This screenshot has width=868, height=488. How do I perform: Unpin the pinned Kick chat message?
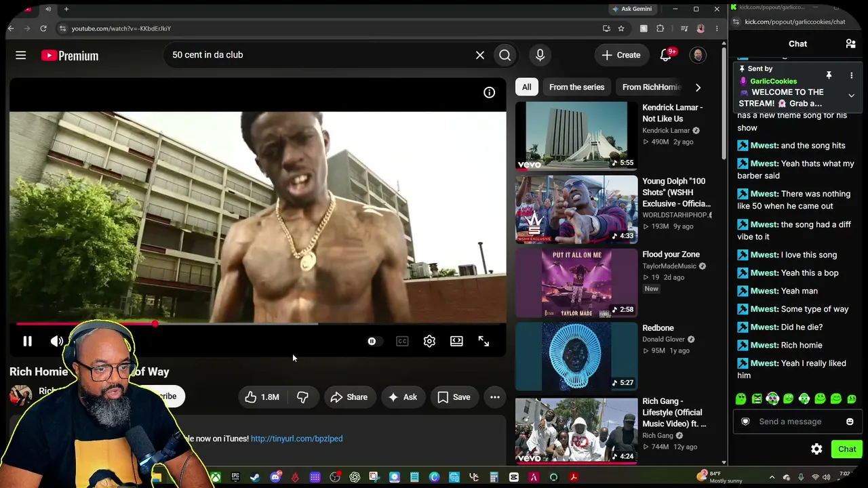coord(829,75)
